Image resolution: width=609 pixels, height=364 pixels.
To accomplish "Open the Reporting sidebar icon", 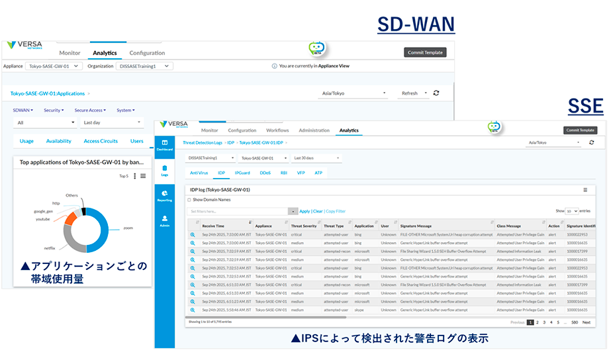I will (x=165, y=196).
